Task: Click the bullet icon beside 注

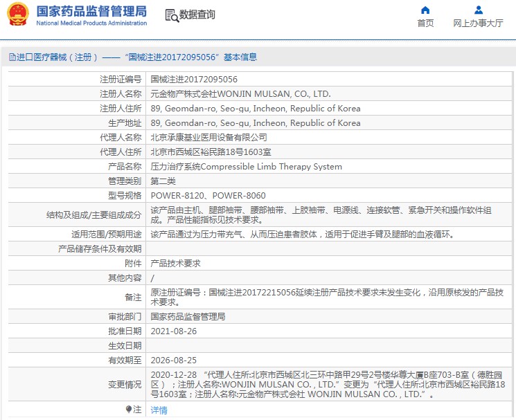Action: click(x=129, y=410)
